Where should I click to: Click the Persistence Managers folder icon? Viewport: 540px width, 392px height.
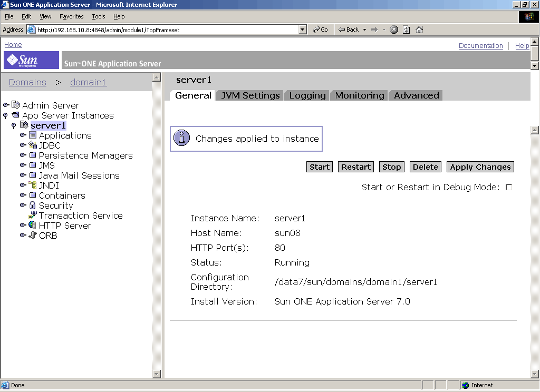[x=33, y=155]
